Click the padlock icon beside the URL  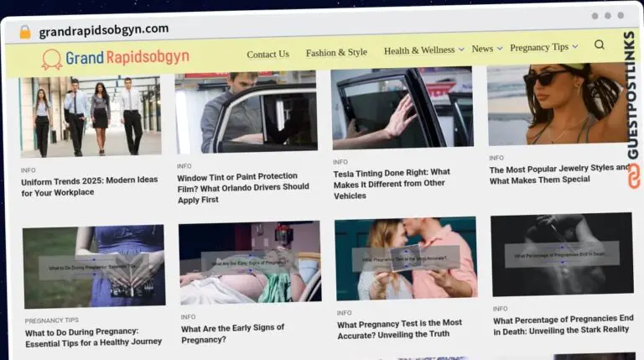click(25, 32)
